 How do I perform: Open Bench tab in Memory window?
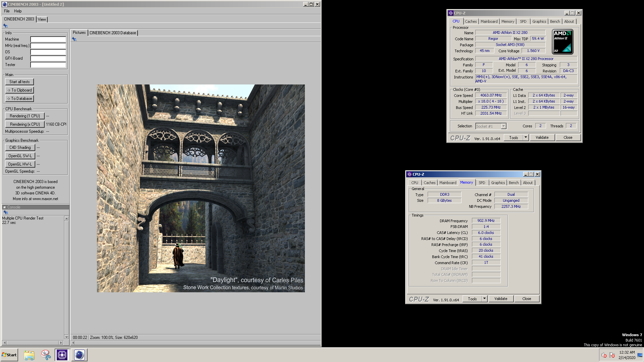(514, 183)
